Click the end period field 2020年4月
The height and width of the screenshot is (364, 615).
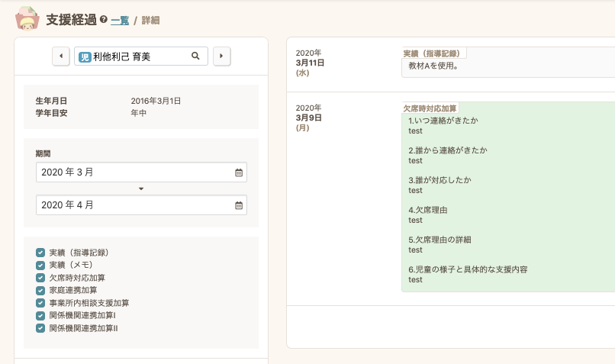pyautogui.click(x=134, y=205)
